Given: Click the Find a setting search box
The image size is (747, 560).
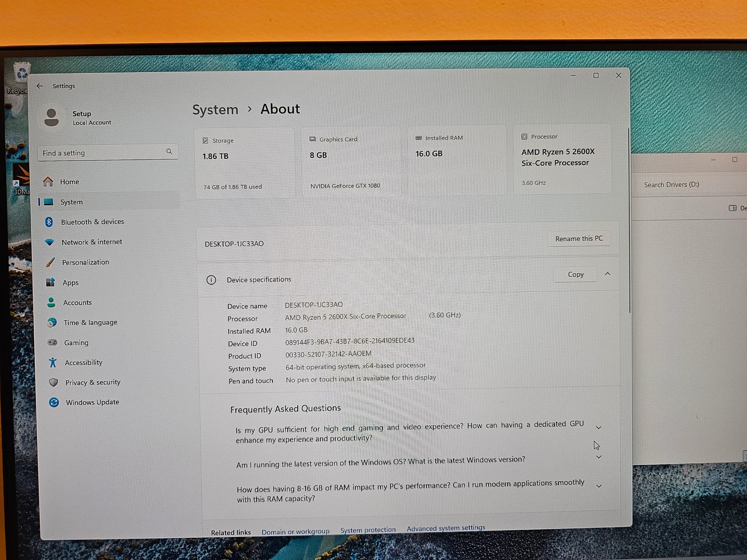Looking at the screenshot, I should (108, 152).
